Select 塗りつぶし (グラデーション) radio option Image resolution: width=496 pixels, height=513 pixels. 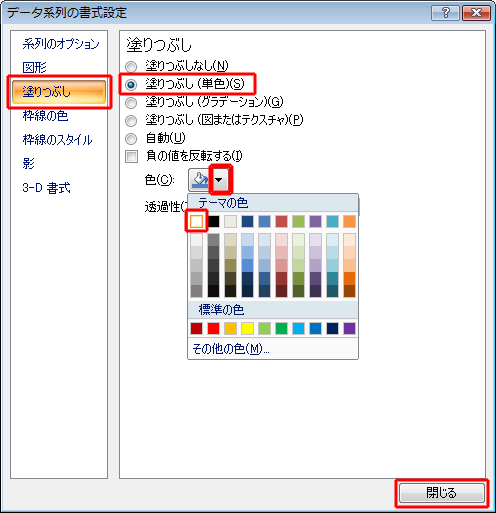coord(131,102)
